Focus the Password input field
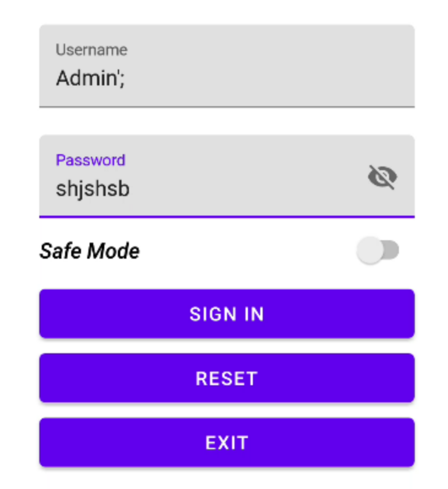This screenshot has width=448, height=489. [x=227, y=176]
